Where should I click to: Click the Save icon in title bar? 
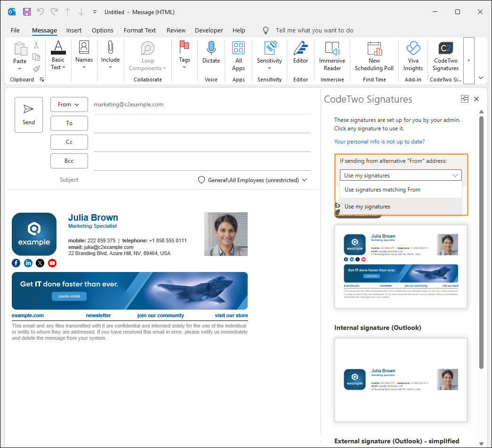point(27,12)
